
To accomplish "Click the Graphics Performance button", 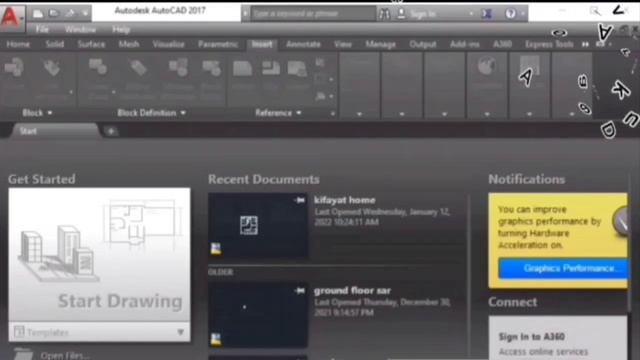I will pos(563,268).
